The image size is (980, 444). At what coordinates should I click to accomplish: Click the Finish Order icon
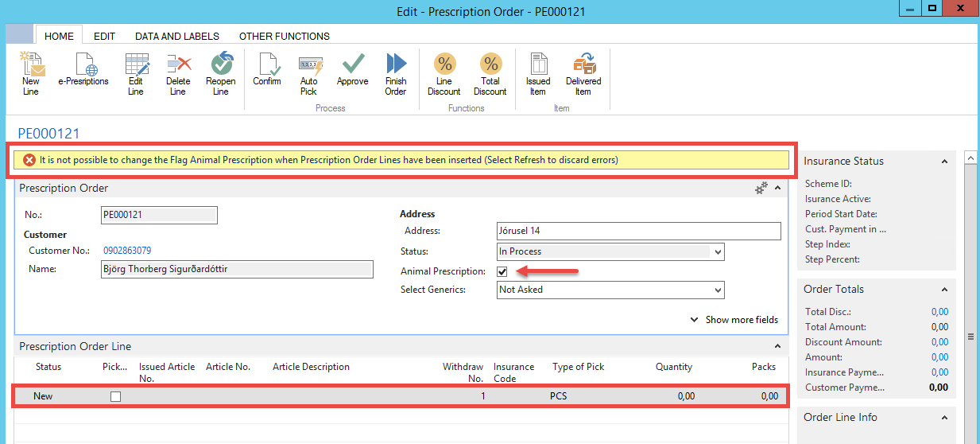point(396,65)
